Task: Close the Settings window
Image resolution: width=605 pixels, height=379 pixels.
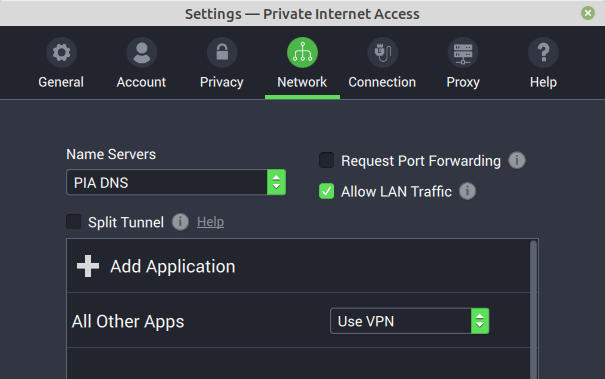Action: pyautogui.click(x=588, y=14)
